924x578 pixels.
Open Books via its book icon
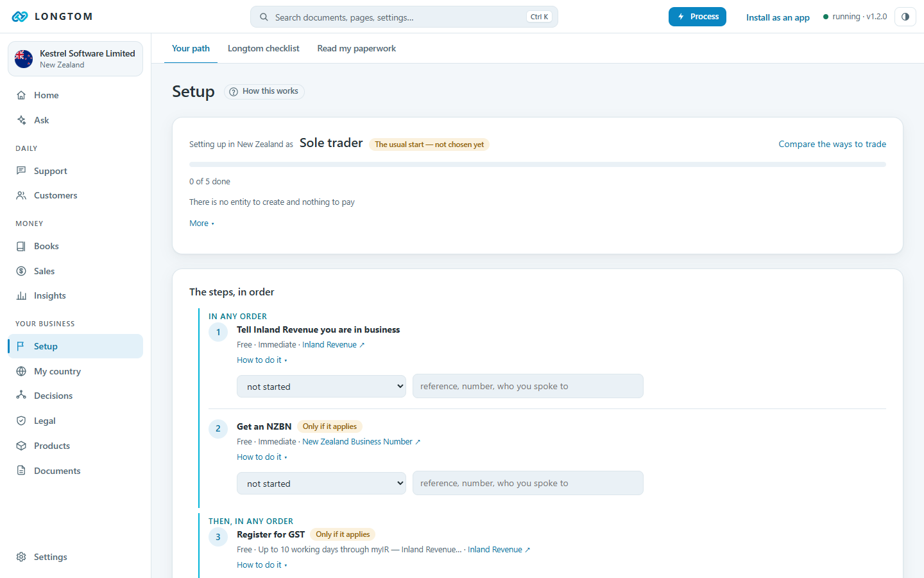pos(21,246)
